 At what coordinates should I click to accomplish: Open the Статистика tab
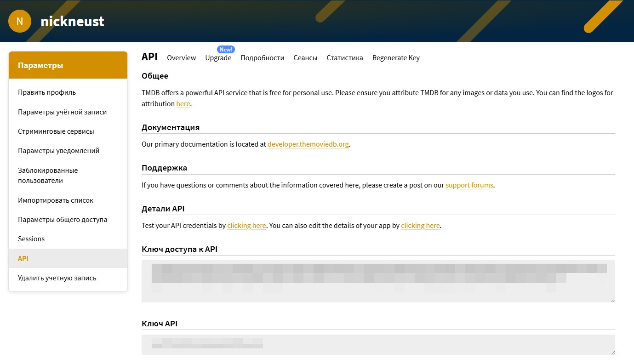click(x=345, y=58)
